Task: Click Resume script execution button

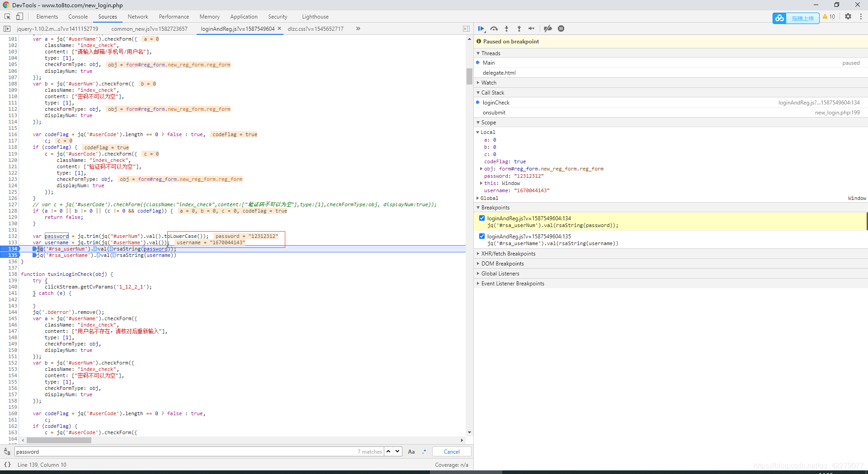Action: coord(481,28)
